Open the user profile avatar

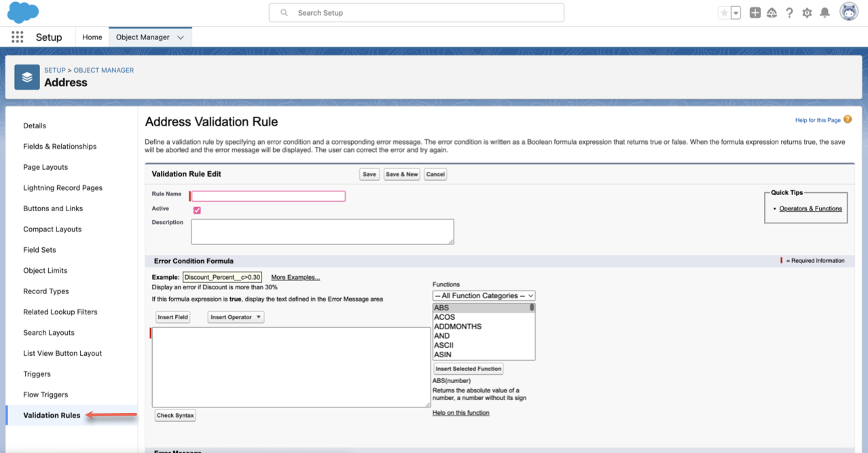point(849,12)
